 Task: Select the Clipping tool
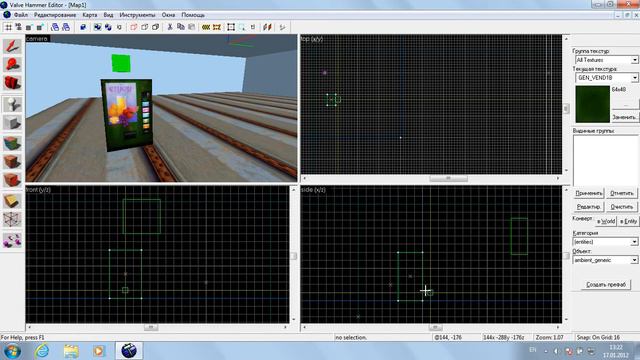(x=12, y=201)
